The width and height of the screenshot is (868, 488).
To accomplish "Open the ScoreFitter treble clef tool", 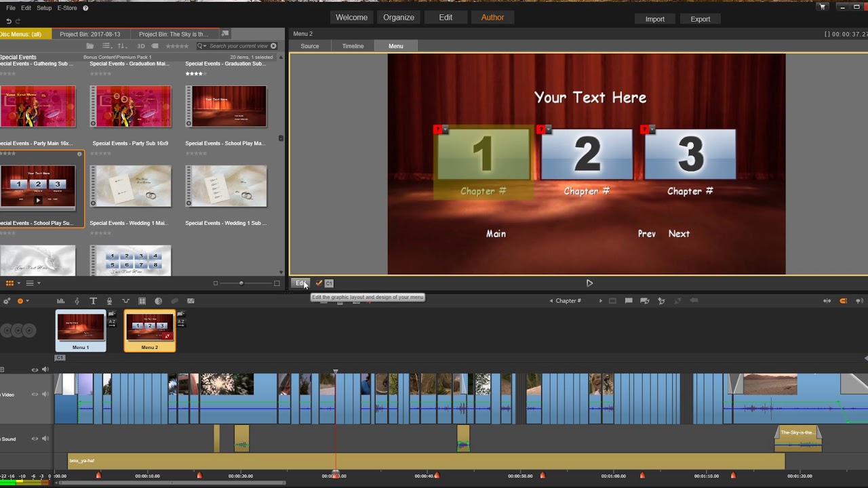I will (x=77, y=301).
